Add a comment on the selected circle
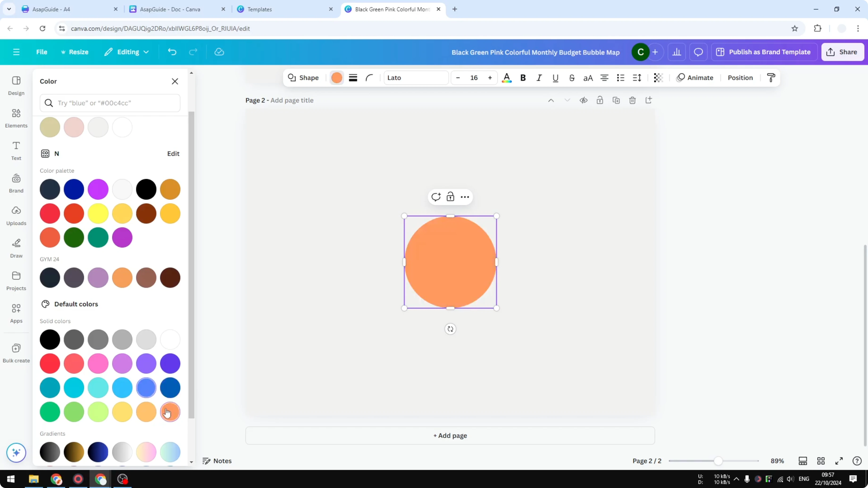The image size is (868, 488). coord(436,197)
